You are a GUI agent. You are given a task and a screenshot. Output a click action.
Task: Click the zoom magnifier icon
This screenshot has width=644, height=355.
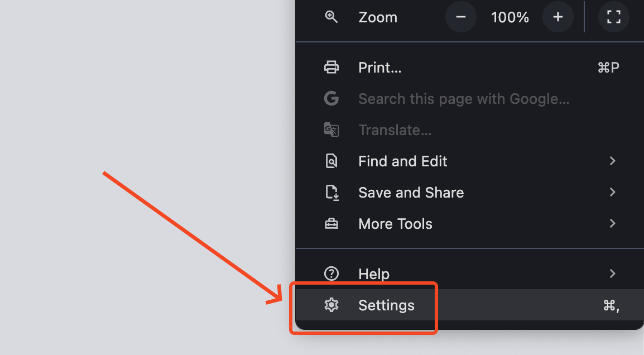click(331, 17)
